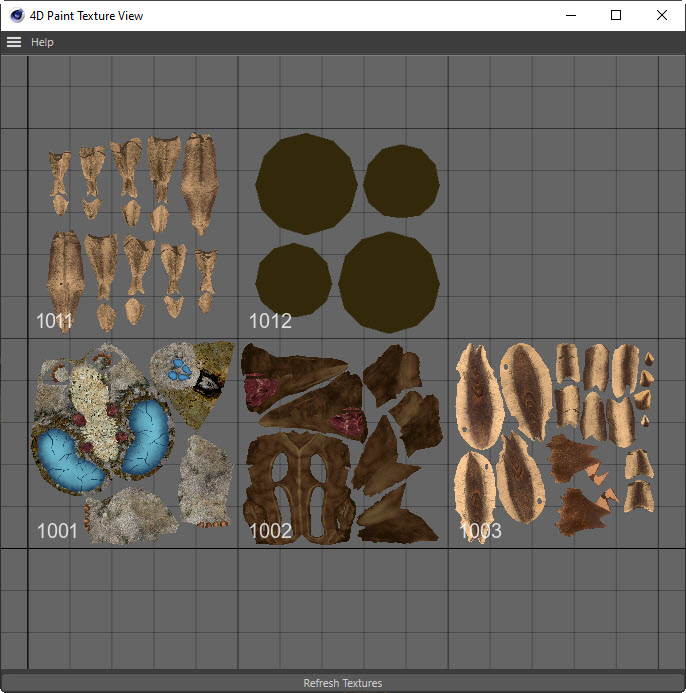
Task: Select the UDIM tile 1011 texture
Action: pos(133,234)
